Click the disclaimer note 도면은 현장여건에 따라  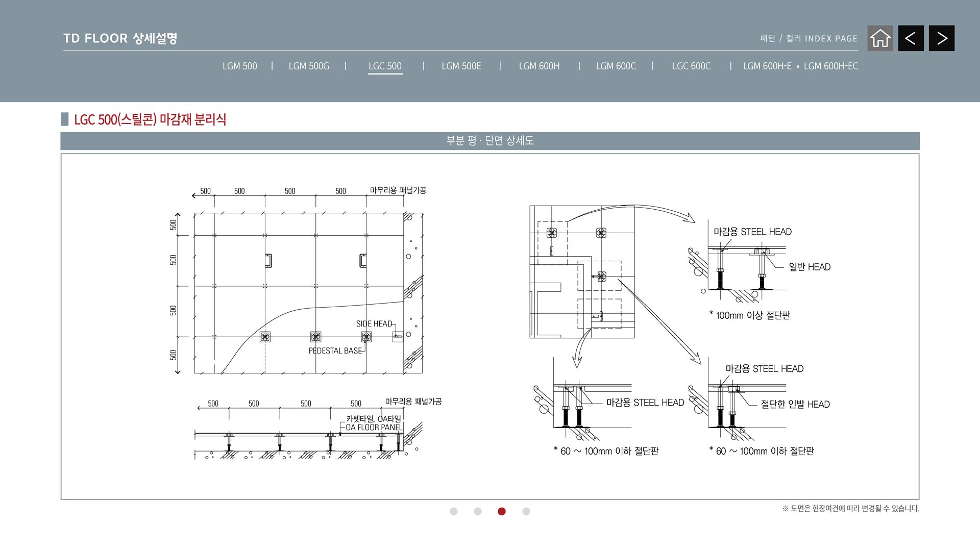pyautogui.click(x=850, y=509)
